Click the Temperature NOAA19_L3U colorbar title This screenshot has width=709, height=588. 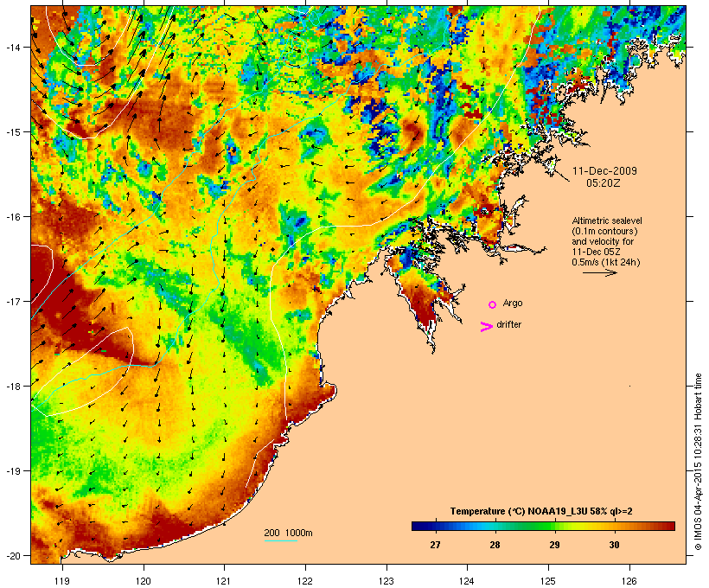541,511
